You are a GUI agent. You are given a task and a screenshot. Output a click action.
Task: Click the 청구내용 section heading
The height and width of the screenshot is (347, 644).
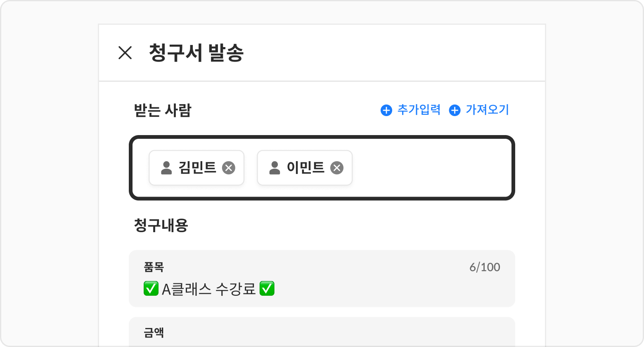coord(161,225)
